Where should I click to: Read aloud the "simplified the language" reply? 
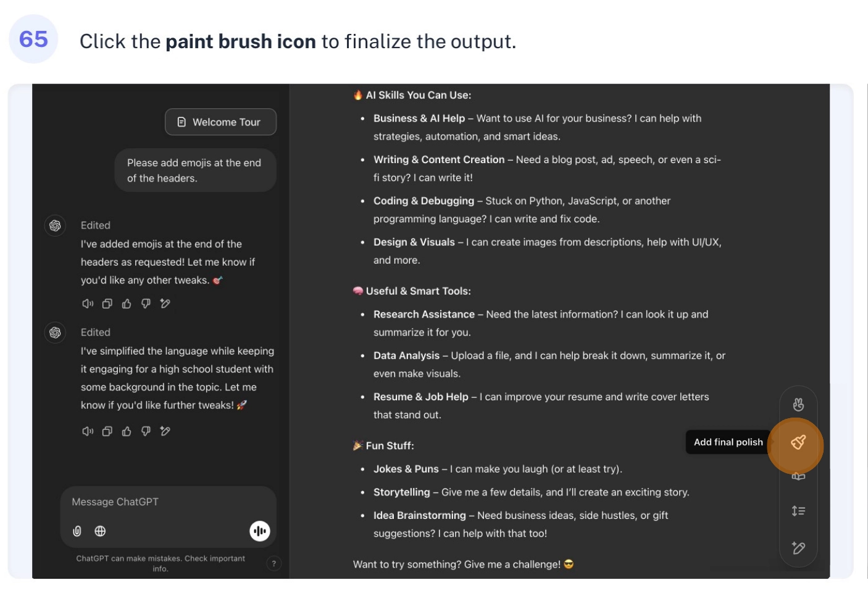[x=88, y=431]
